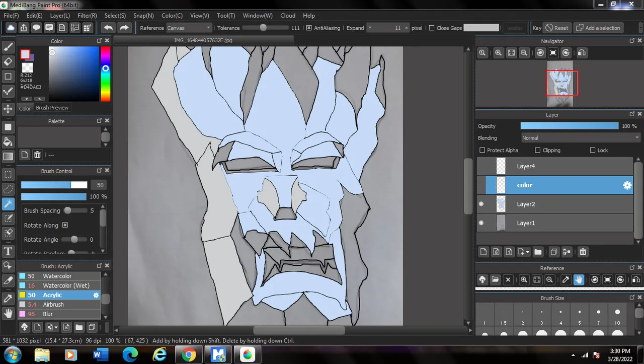Select the Lasso tool
Image resolution: width=644 pixels, height=364 pixels.
pos(8,189)
